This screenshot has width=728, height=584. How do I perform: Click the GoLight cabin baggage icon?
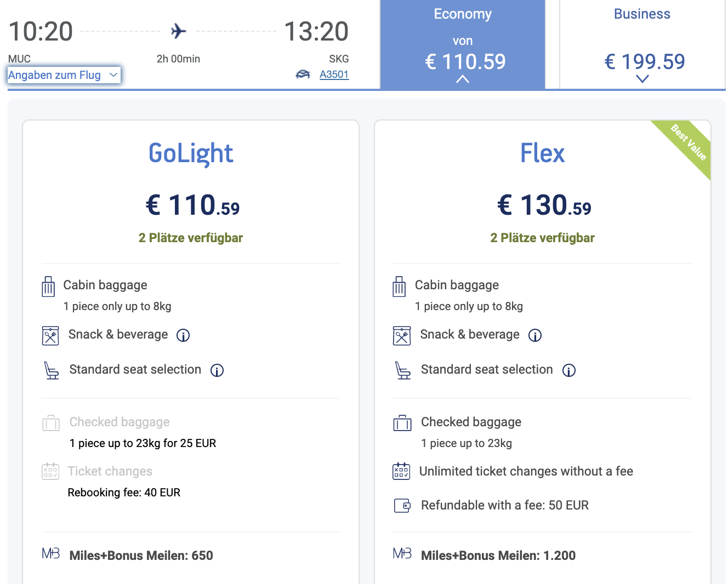pos(49,286)
